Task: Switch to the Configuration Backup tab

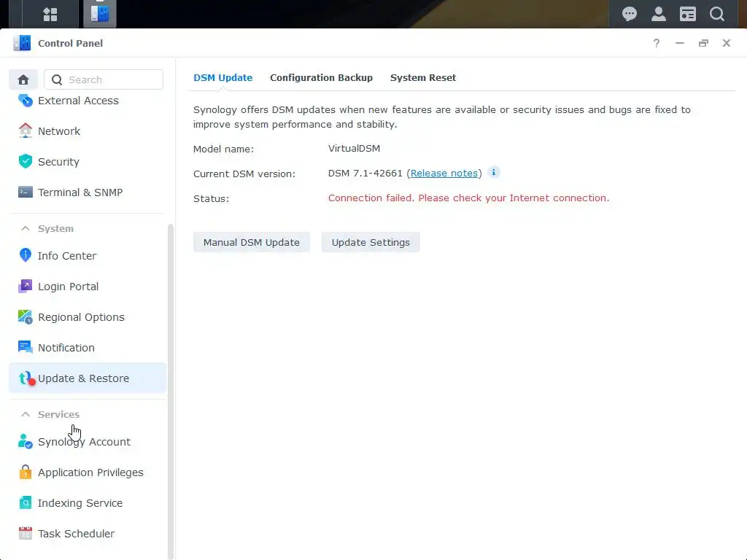Action: [x=321, y=77]
